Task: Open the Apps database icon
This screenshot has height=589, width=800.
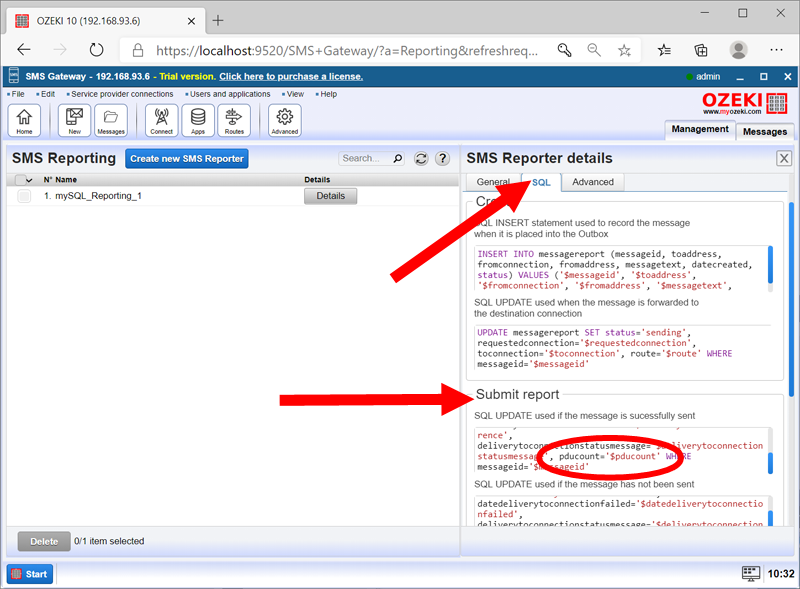Action: click(x=197, y=120)
